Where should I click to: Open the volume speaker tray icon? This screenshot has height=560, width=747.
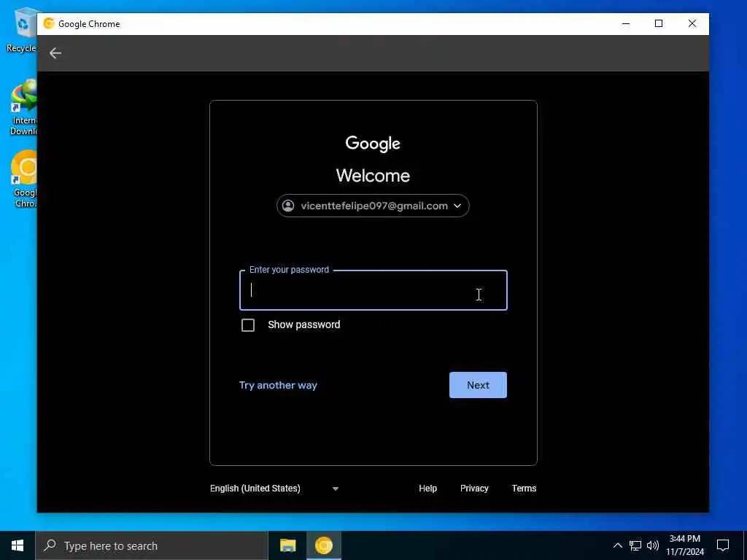(653, 545)
